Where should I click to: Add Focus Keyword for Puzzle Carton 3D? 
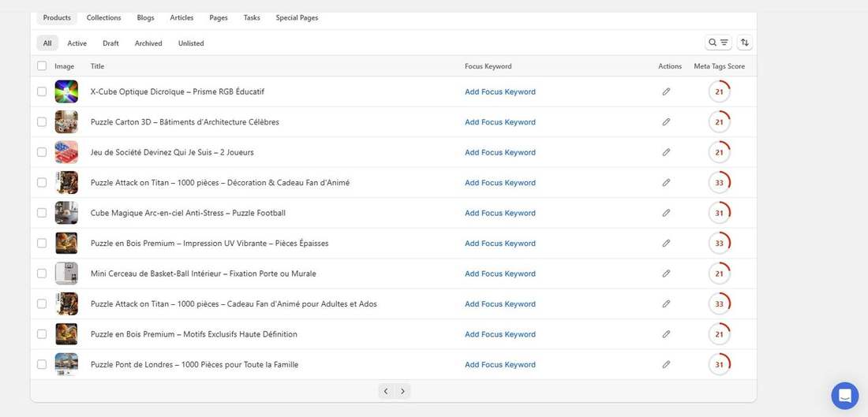tap(500, 122)
